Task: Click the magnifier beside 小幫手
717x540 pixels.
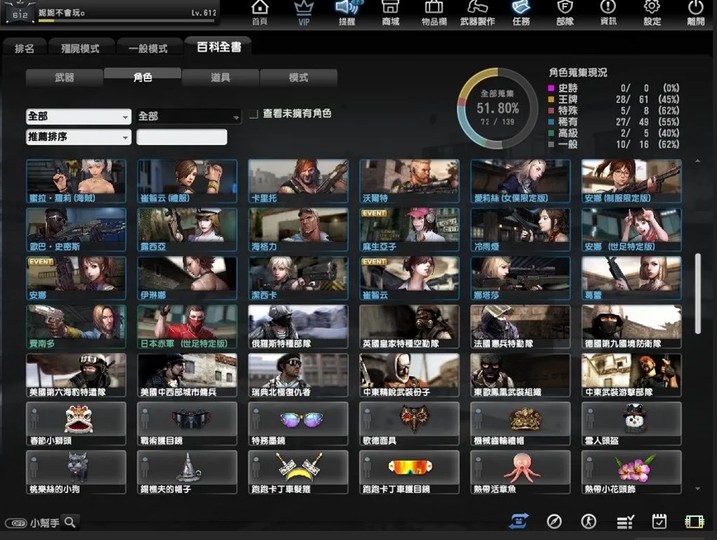Action: [70, 522]
